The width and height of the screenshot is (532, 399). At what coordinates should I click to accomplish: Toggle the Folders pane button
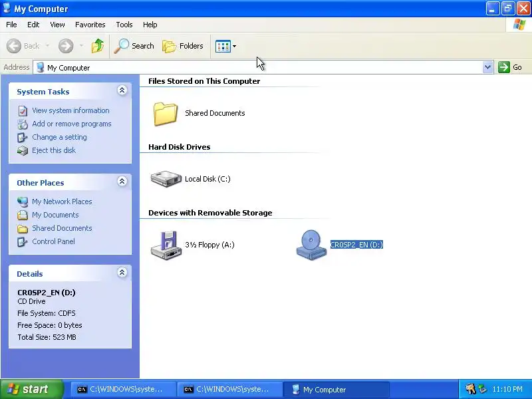tap(183, 46)
